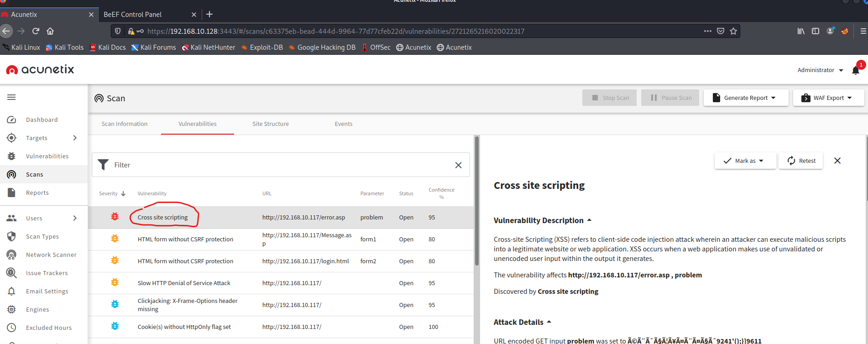The width and height of the screenshot is (868, 344).
Task: Open Scan Types shield icon
Action: tap(12, 236)
